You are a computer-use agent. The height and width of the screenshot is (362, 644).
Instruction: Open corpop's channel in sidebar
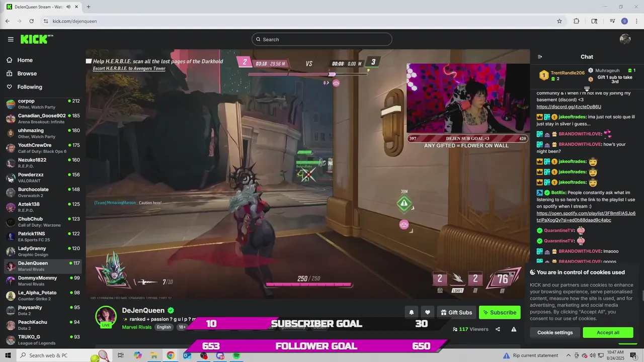pyautogui.click(x=43, y=104)
